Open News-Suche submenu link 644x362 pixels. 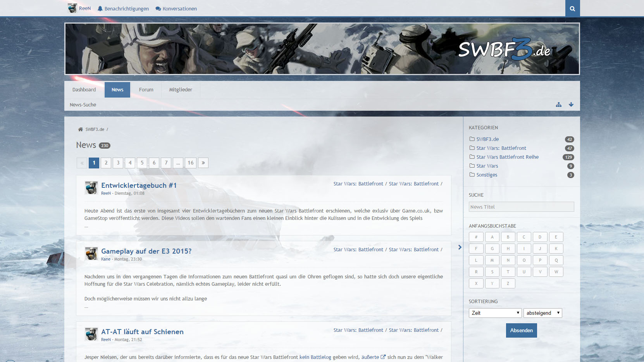click(83, 105)
